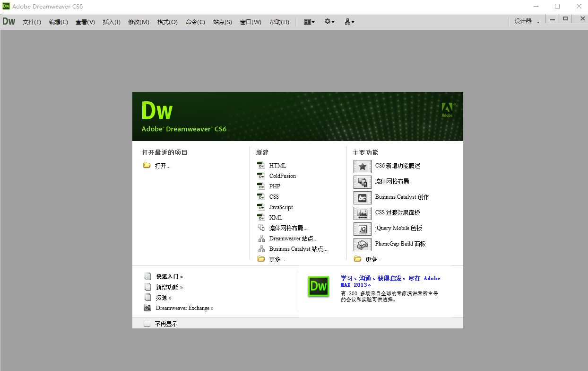
Task: Click the CSS document icon
Action: click(261, 197)
